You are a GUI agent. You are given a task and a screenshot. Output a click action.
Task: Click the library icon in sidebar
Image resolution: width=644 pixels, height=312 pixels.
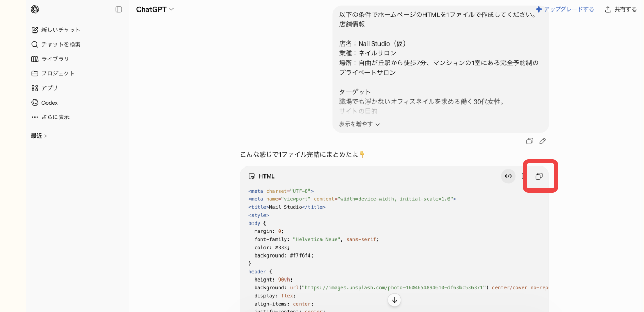pyautogui.click(x=35, y=59)
